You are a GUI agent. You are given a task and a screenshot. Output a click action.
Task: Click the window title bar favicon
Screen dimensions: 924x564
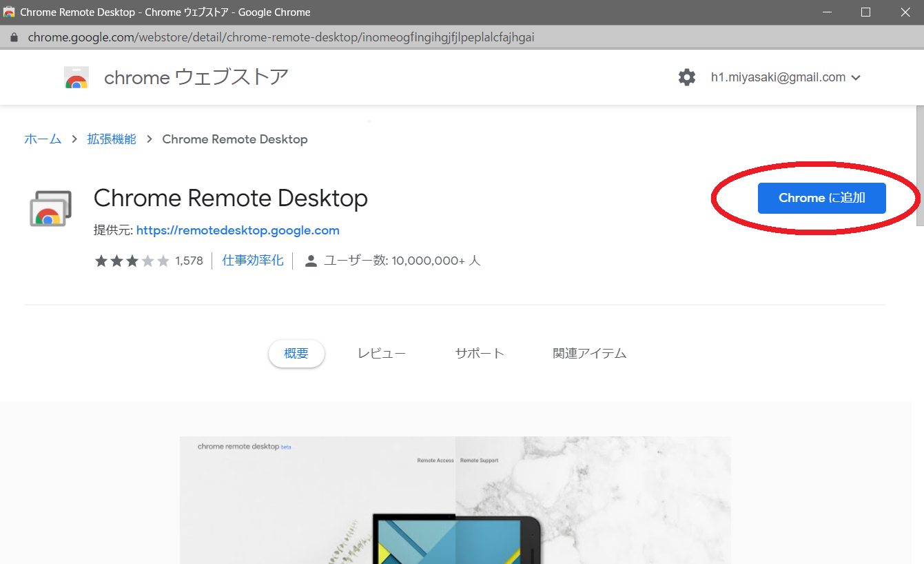(x=10, y=12)
